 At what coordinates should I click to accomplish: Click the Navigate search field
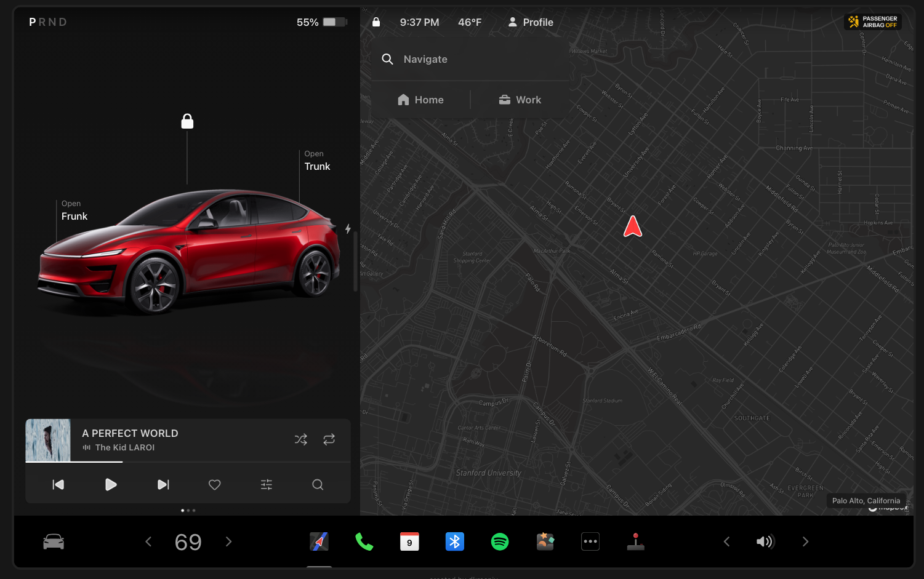pyautogui.click(x=471, y=59)
